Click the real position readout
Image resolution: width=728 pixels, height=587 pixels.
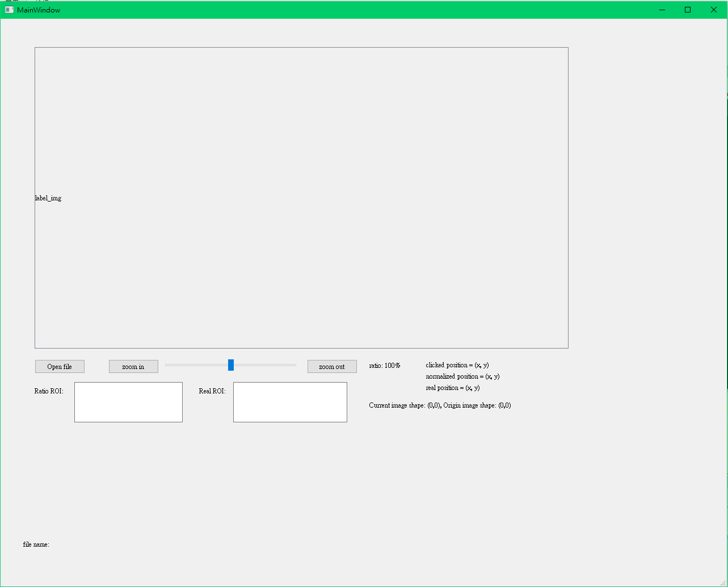pyautogui.click(x=452, y=388)
